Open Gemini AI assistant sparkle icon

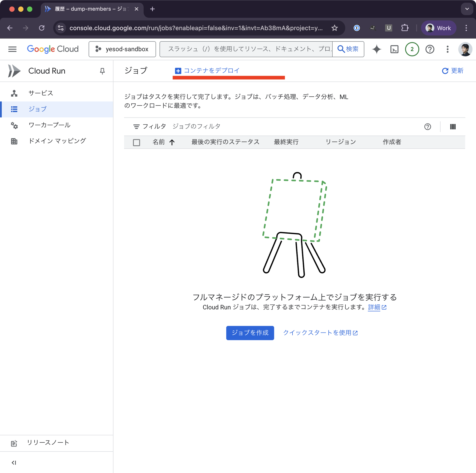point(377,49)
